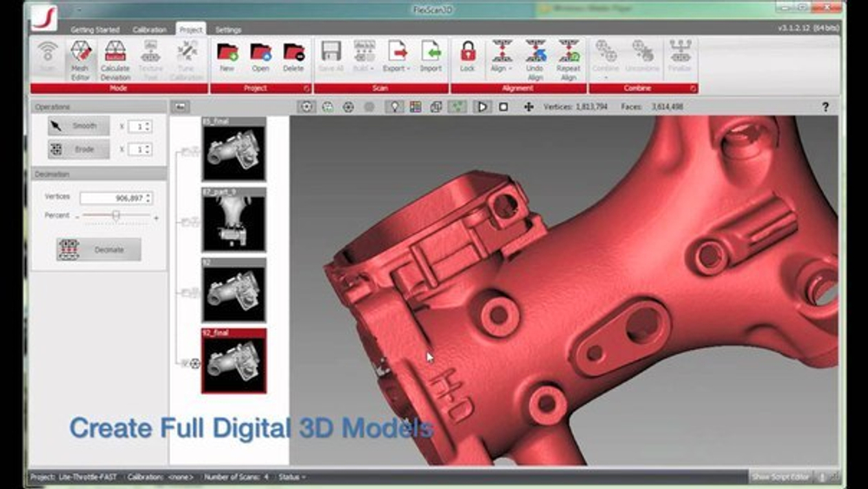Click the Decimate button
Screen dimensions: 868x489
click(99, 250)
